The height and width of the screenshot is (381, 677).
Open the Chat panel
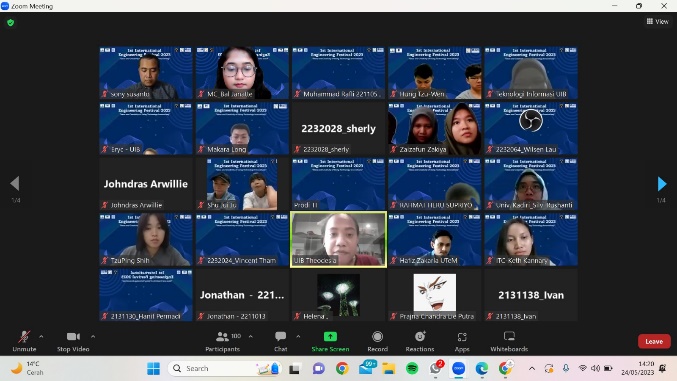(x=281, y=341)
